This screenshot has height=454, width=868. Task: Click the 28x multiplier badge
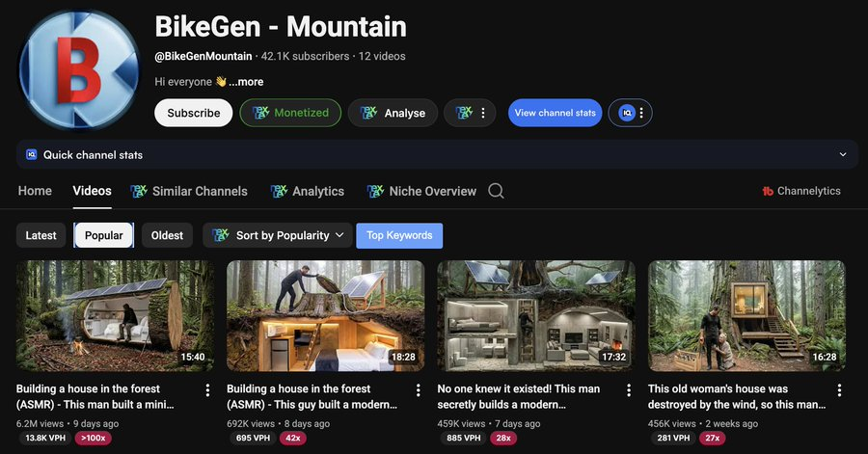tap(503, 438)
